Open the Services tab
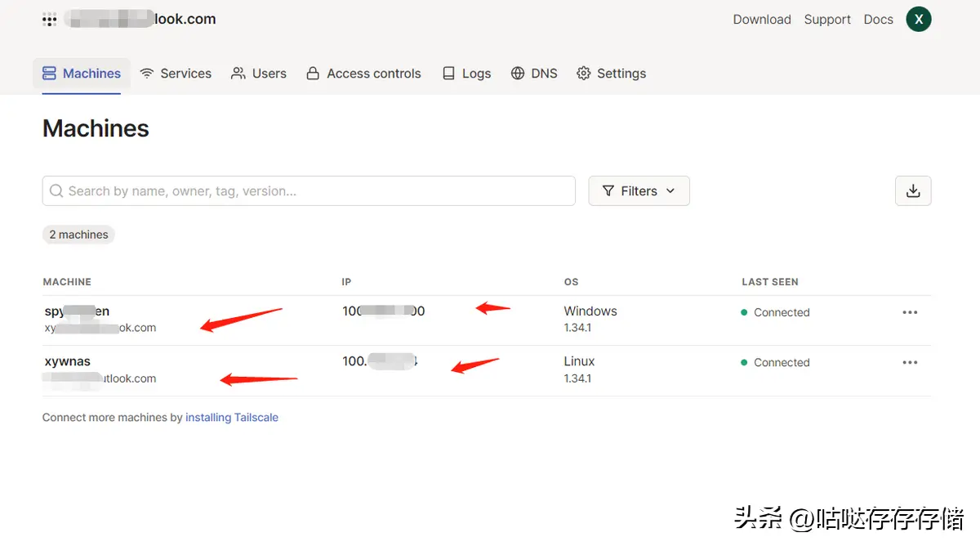Screen dimensions: 980x546 [x=176, y=74]
